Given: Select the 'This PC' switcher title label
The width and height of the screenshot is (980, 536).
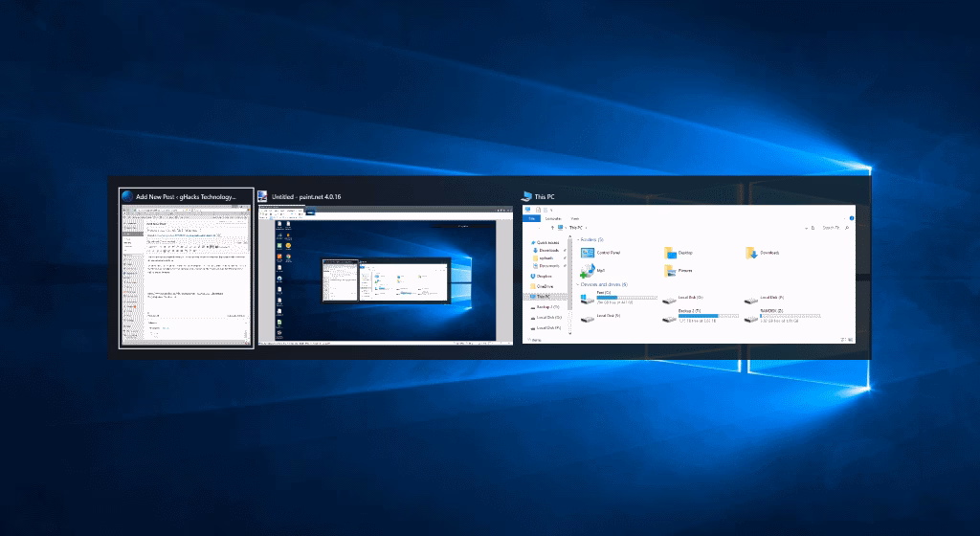Looking at the screenshot, I should 545,197.
